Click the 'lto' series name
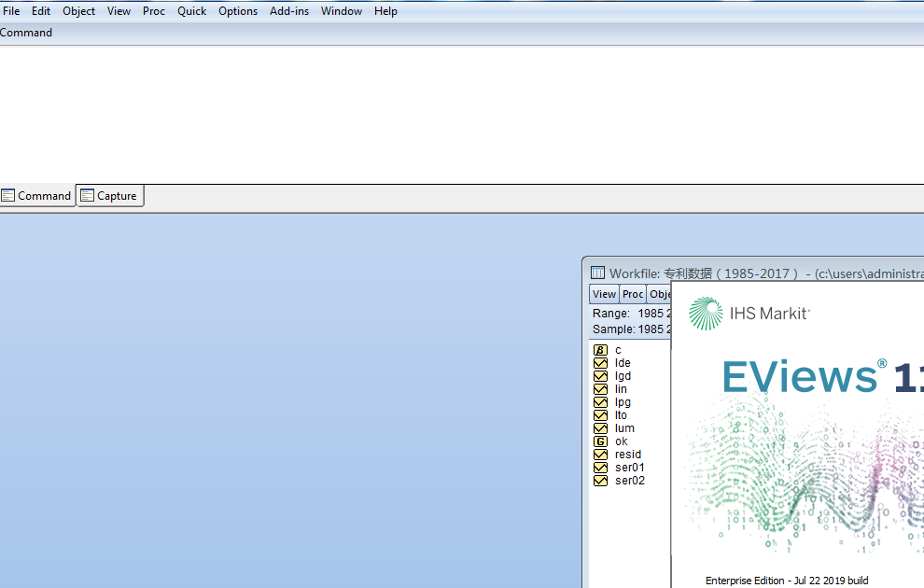Viewport: 924px width, 588px height. pyautogui.click(x=621, y=415)
